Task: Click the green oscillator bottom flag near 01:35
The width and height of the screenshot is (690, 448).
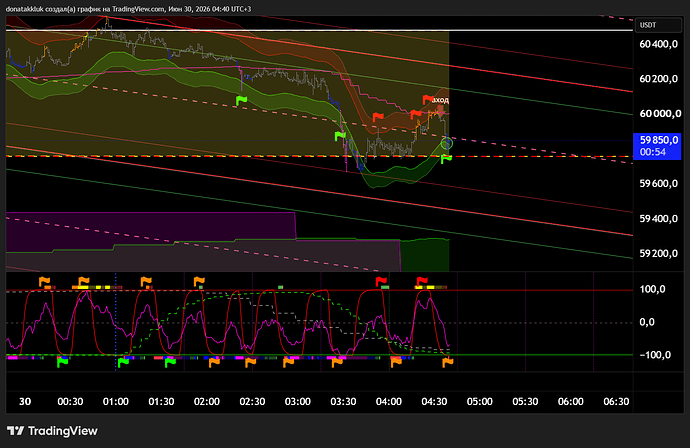Action: (170, 362)
